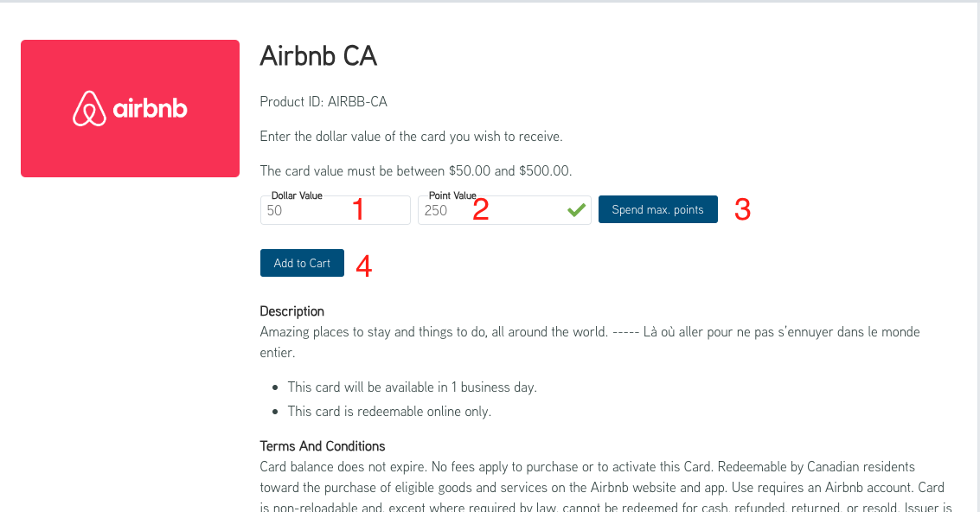This screenshot has width=980, height=512.
Task: Select the Product ID AIRBB-CA text
Action: 323,102
